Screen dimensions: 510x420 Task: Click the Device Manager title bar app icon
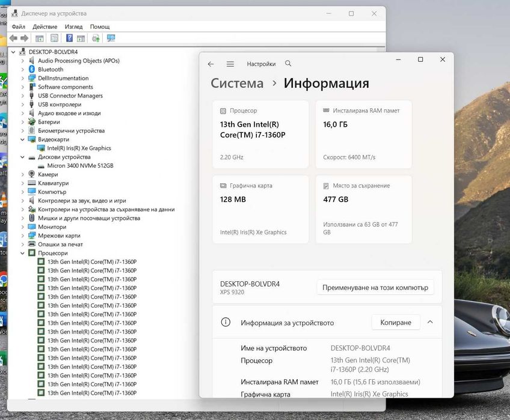(x=14, y=13)
